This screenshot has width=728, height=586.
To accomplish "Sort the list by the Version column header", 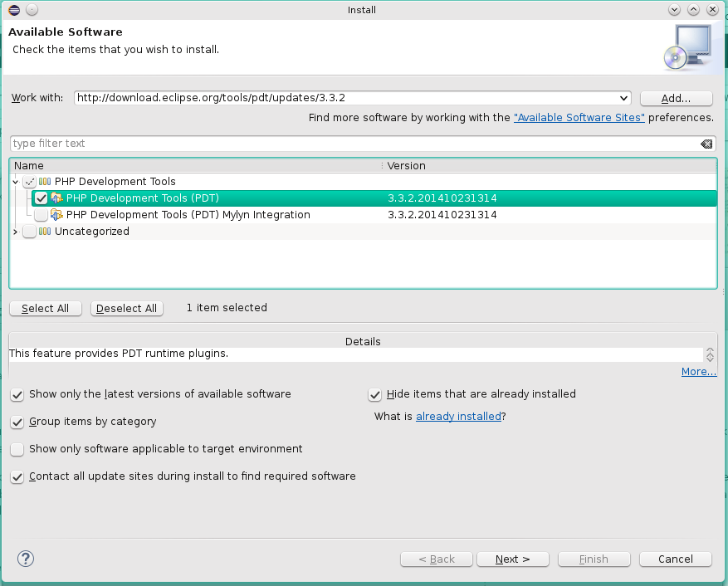I will click(x=548, y=166).
